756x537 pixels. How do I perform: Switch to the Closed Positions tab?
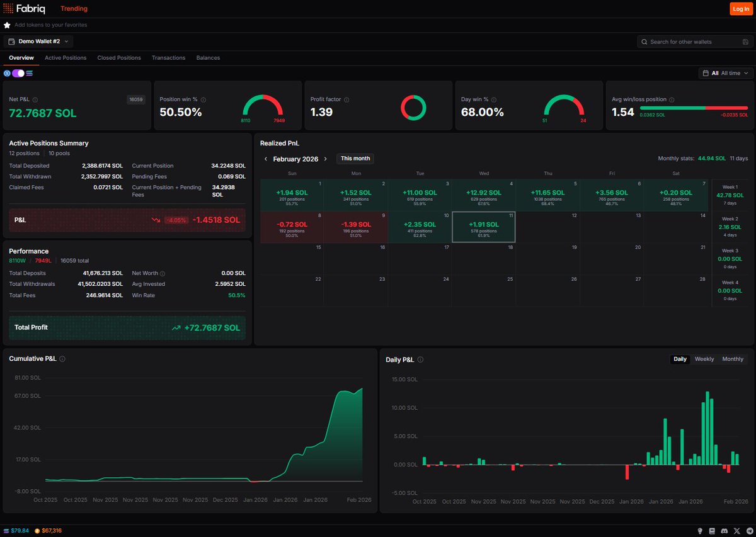coord(119,58)
